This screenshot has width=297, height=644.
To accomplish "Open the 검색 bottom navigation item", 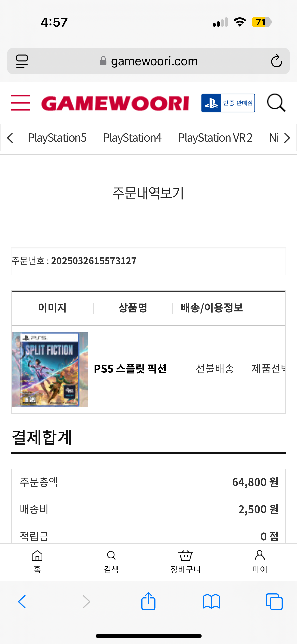I will coord(111,562).
